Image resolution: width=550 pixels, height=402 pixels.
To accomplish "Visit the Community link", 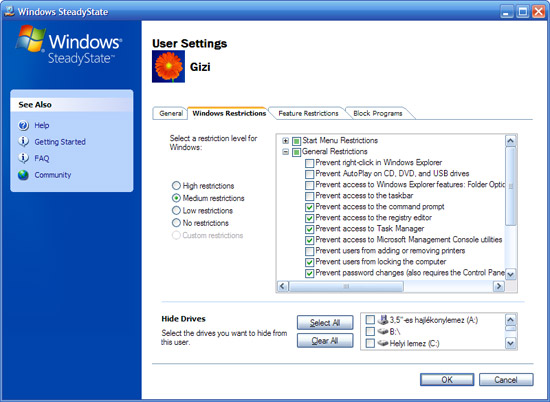I will pos(53,175).
